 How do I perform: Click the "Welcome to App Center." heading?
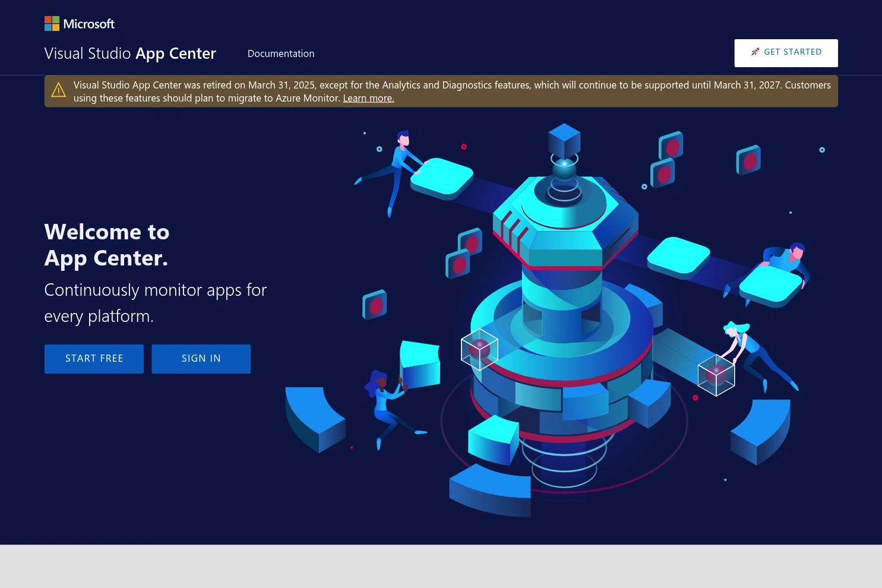pyautogui.click(x=107, y=245)
